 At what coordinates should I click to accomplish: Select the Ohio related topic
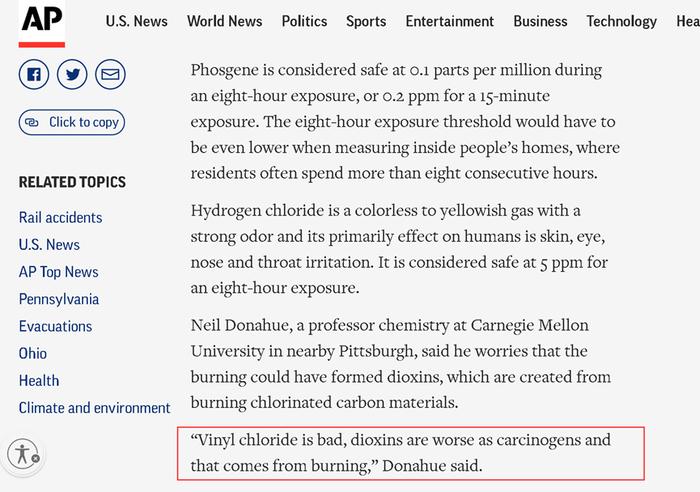(x=33, y=354)
